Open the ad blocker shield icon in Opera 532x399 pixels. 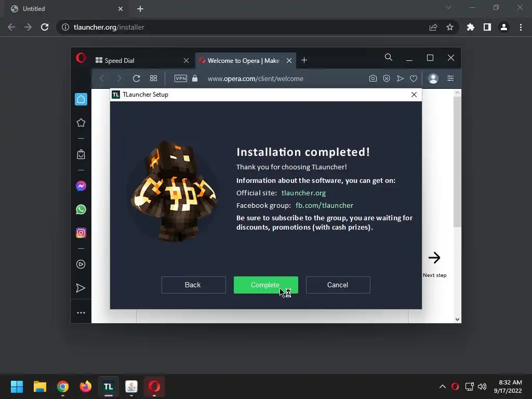tap(387, 78)
